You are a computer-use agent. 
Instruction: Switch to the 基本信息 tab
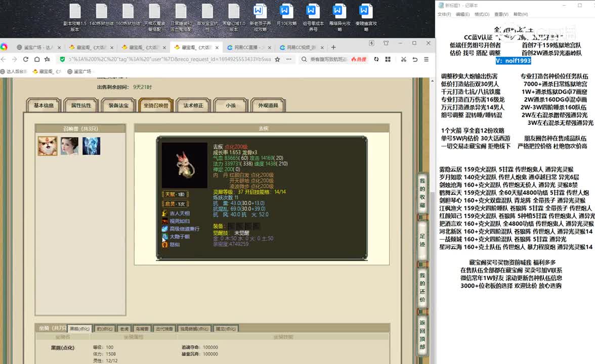click(x=44, y=105)
